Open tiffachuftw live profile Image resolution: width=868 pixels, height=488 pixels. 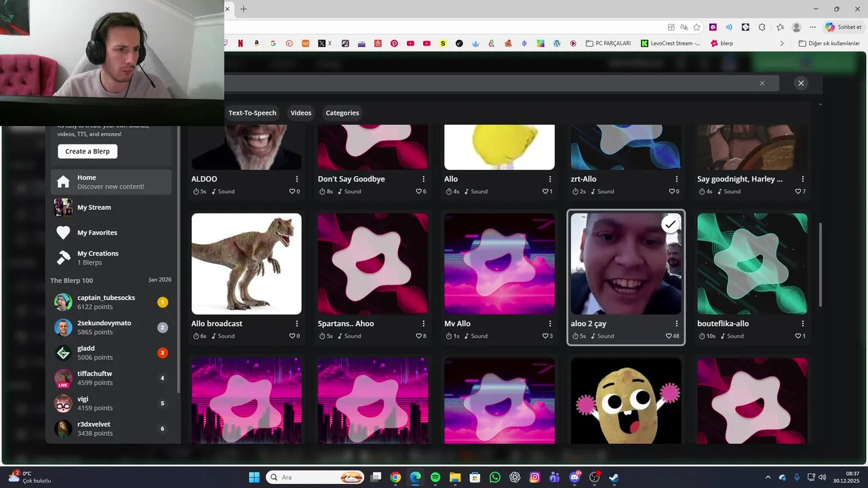(111, 378)
